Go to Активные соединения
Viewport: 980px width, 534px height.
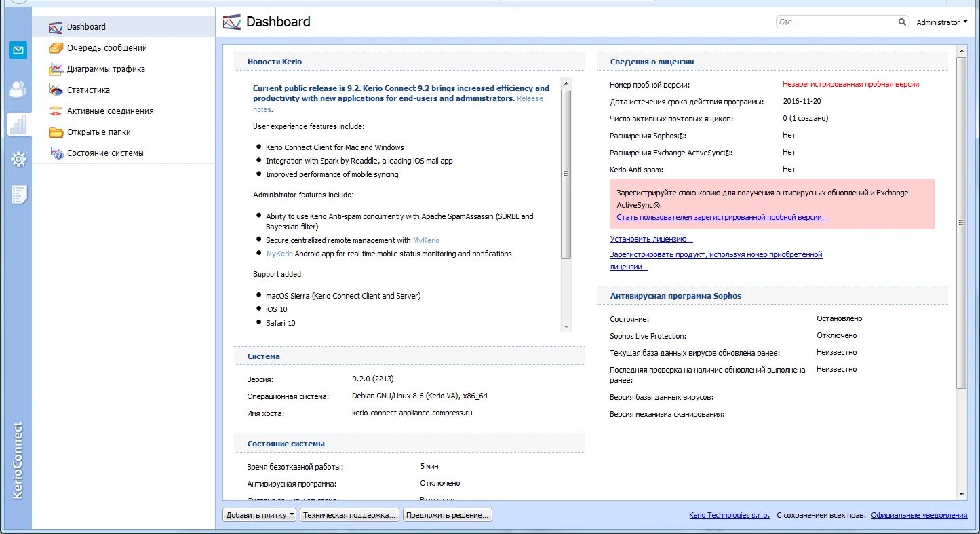(123, 111)
